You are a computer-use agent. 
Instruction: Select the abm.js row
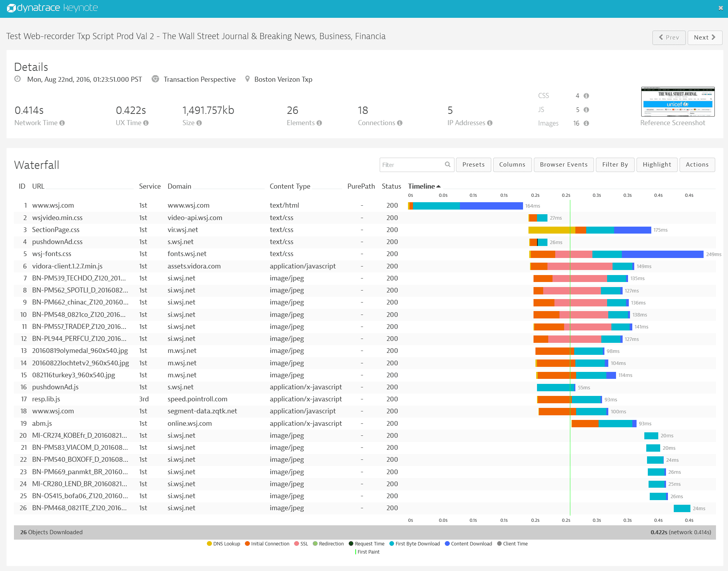(x=365, y=423)
